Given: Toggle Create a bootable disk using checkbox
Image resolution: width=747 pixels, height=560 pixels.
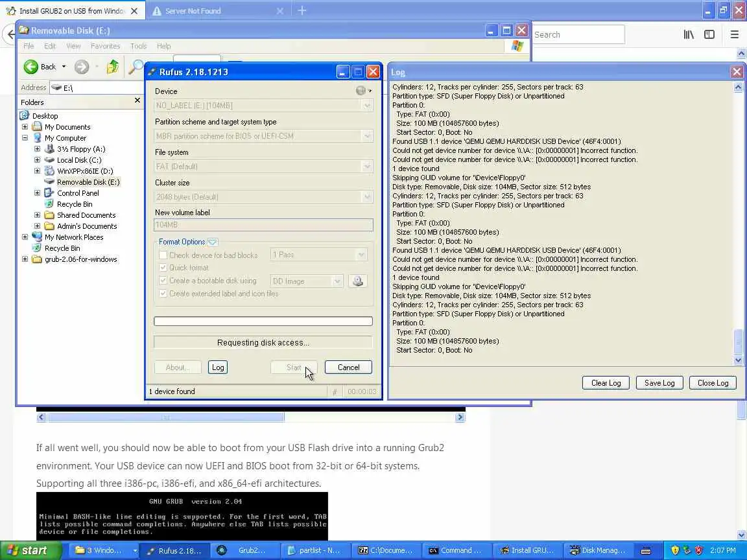Looking at the screenshot, I should pyautogui.click(x=163, y=281).
